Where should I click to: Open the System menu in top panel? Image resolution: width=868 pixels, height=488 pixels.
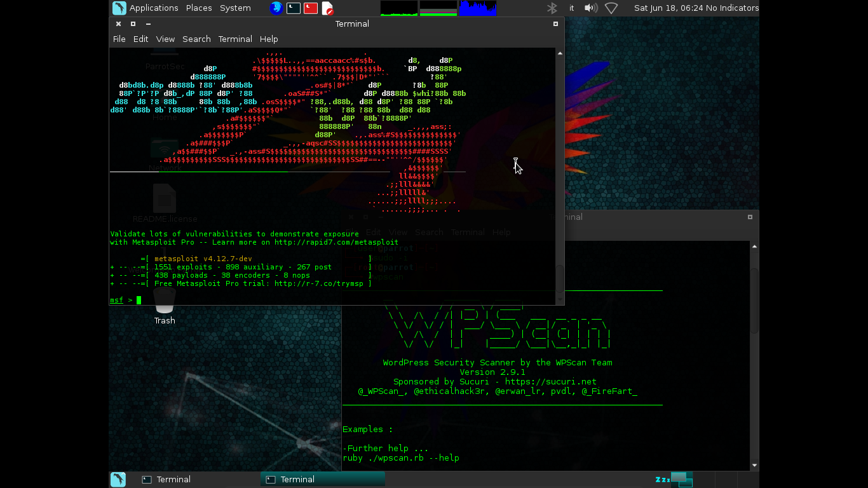(234, 8)
